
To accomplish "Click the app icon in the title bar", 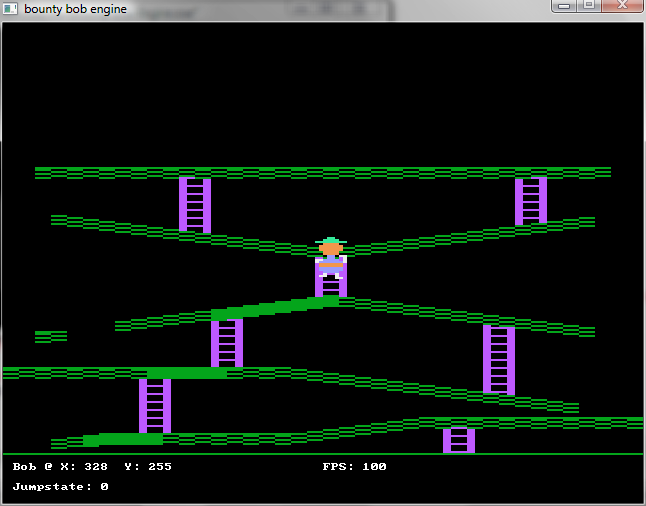I will coord(11,8).
